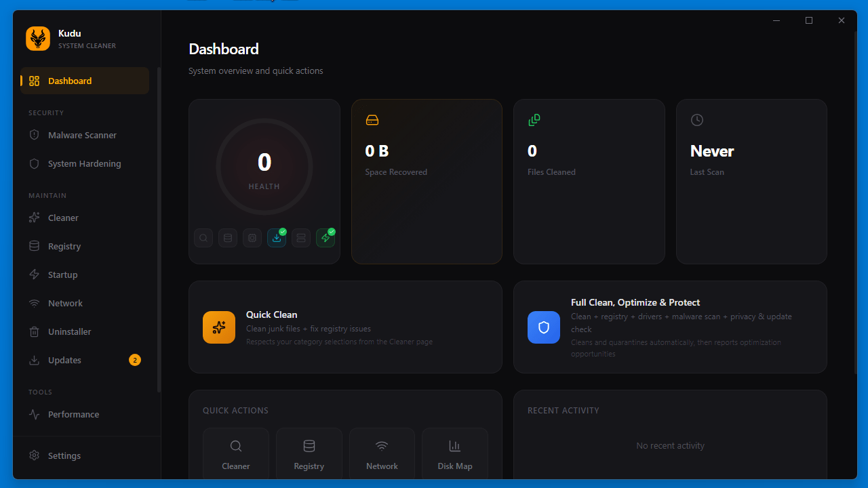This screenshot has width=868, height=488.
Task: Click the blue download icon with checkmark
Action: click(277, 238)
